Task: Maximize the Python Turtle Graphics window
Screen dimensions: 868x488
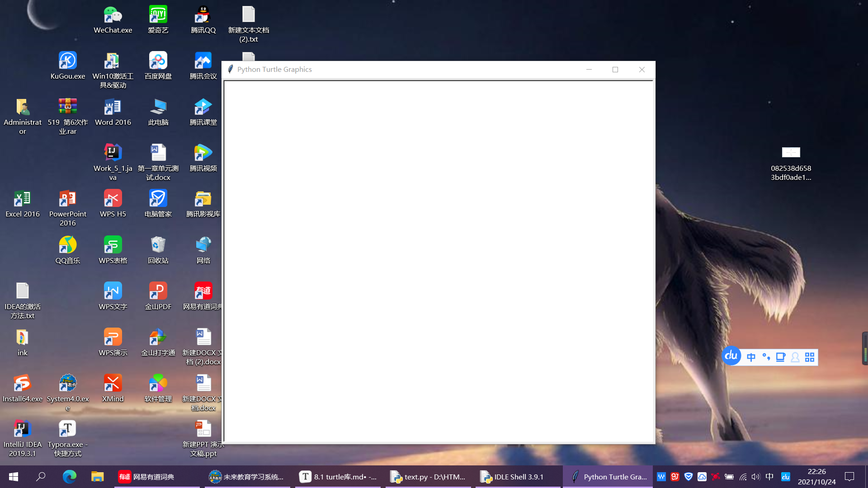Action: (x=615, y=70)
